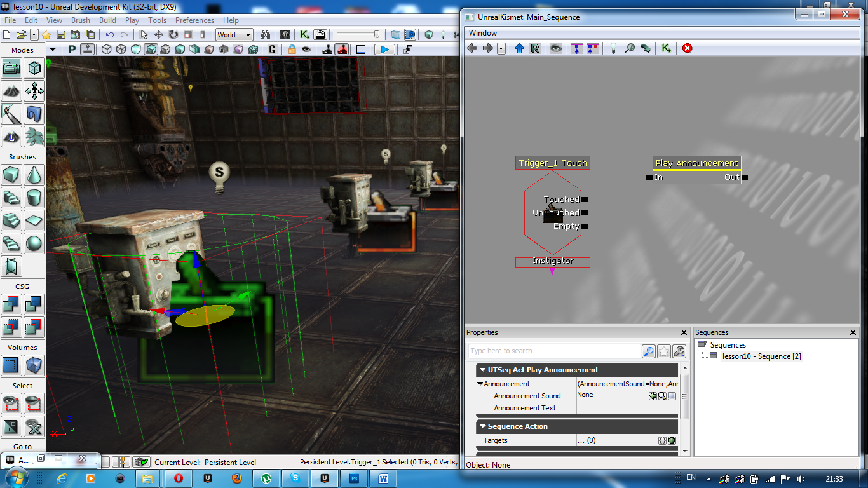Undo last action in main toolbar
This screenshot has height=488, width=868.
point(110,34)
